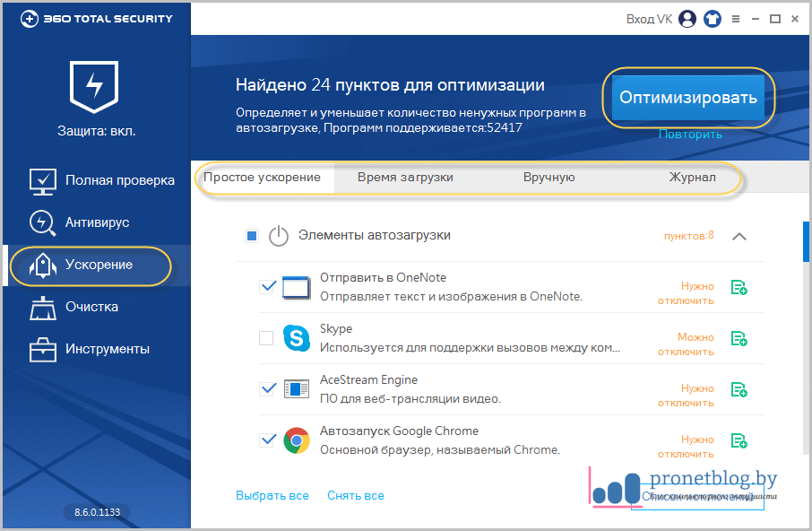Uncheck the AceStream Engine checkbox

point(267,388)
